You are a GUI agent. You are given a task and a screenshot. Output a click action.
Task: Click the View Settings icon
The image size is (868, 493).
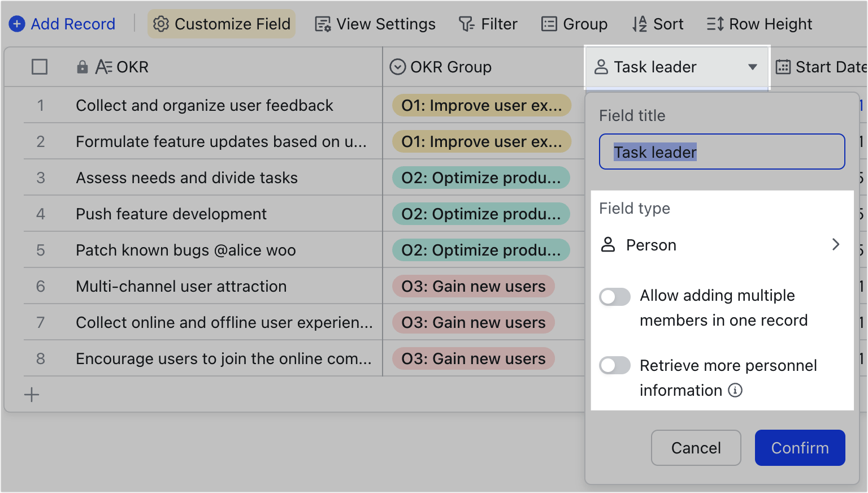tap(323, 24)
